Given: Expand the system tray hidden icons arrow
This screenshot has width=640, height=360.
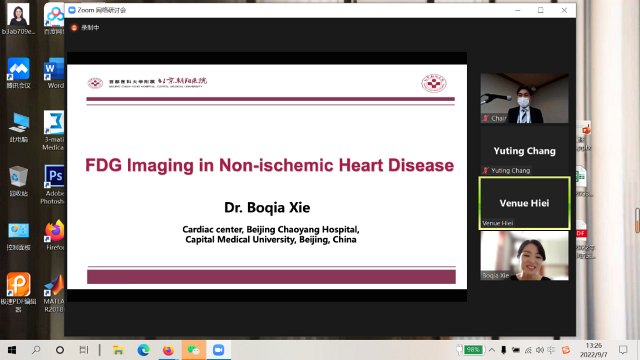Looking at the screenshot, I should [x=492, y=350].
